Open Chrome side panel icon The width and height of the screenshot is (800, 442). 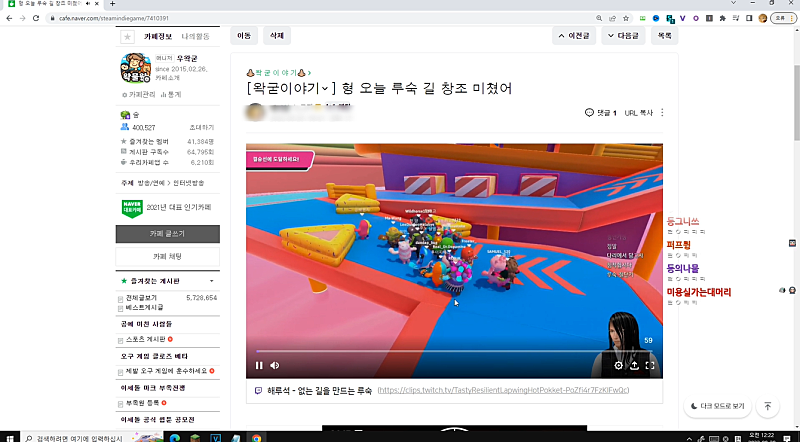click(x=749, y=18)
